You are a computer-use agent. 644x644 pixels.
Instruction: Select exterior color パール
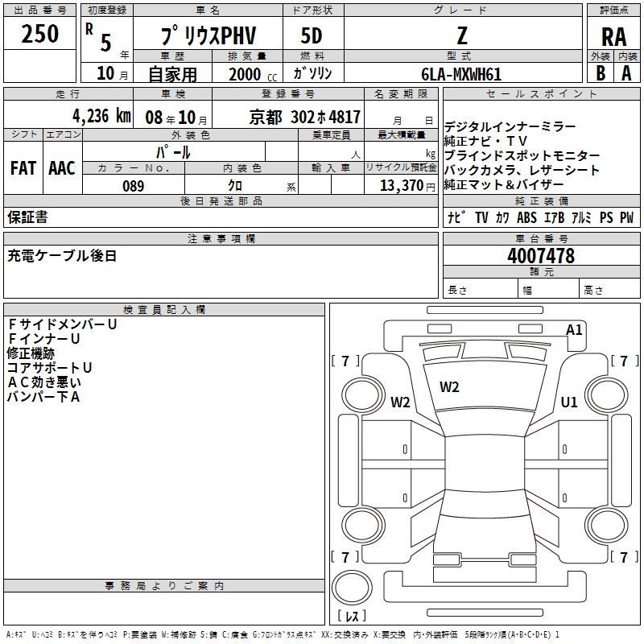[x=173, y=152]
